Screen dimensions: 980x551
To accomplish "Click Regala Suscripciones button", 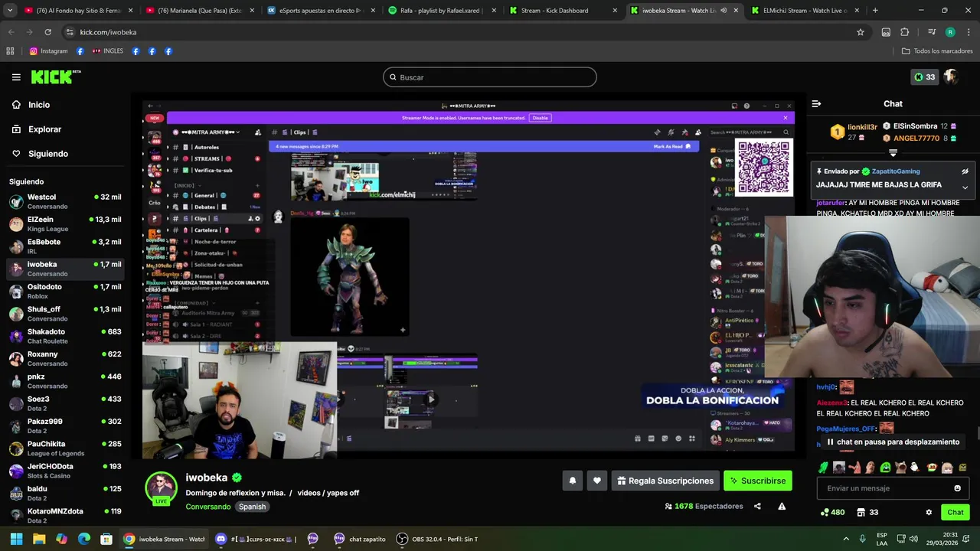I will pos(666,481).
